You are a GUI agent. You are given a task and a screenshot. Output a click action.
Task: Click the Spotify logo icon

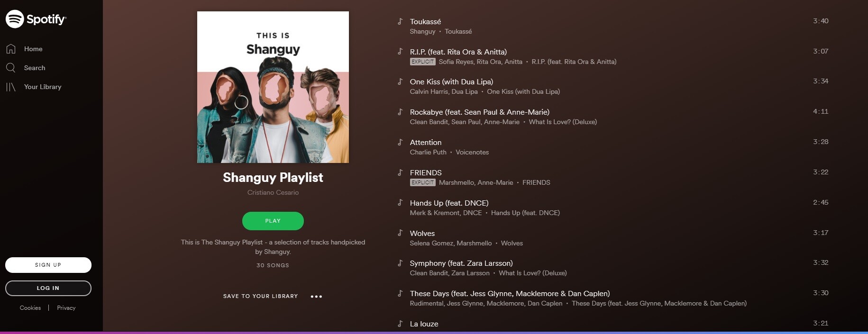click(15, 19)
